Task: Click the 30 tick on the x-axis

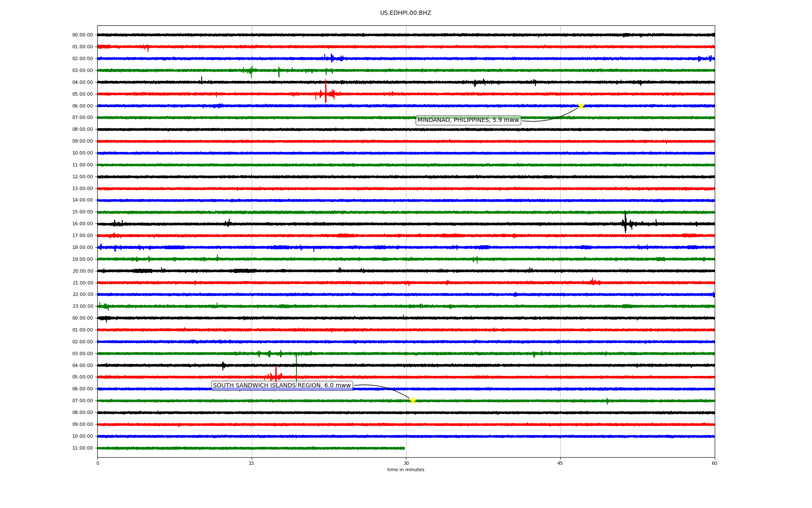Action: pos(406,463)
